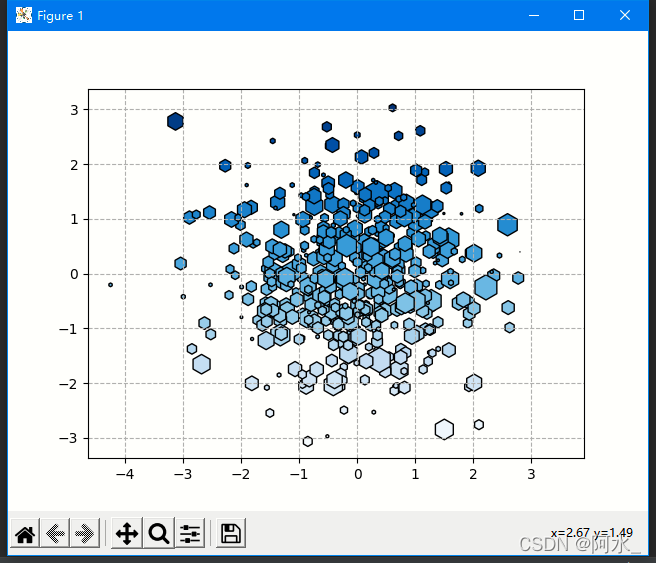Activate the Pan axes tool
656x563 pixels.
tap(127, 534)
